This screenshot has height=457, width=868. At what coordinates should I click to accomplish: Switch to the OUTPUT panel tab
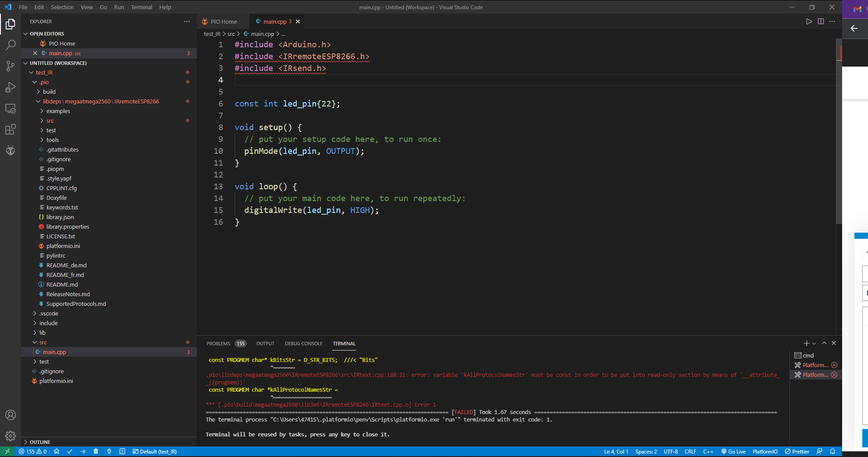tap(265, 344)
